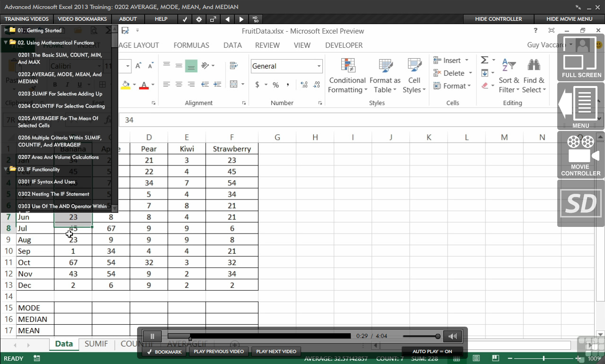The width and height of the screenshot is (605, 364).
Task: Click the Fill down icon
Action: click(x=484, y=73)
